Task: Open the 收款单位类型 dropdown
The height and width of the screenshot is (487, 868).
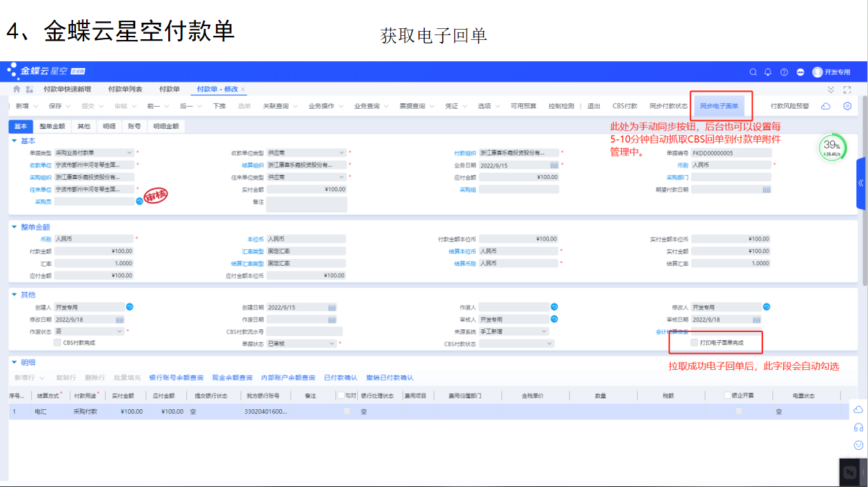Action: [x=342, y=153]
